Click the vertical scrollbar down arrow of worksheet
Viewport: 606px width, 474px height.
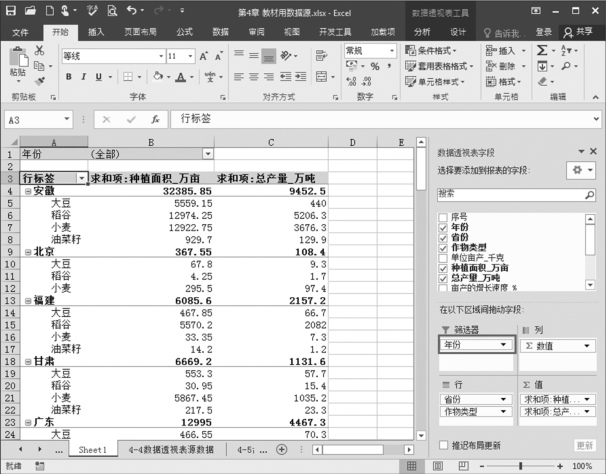421,435
